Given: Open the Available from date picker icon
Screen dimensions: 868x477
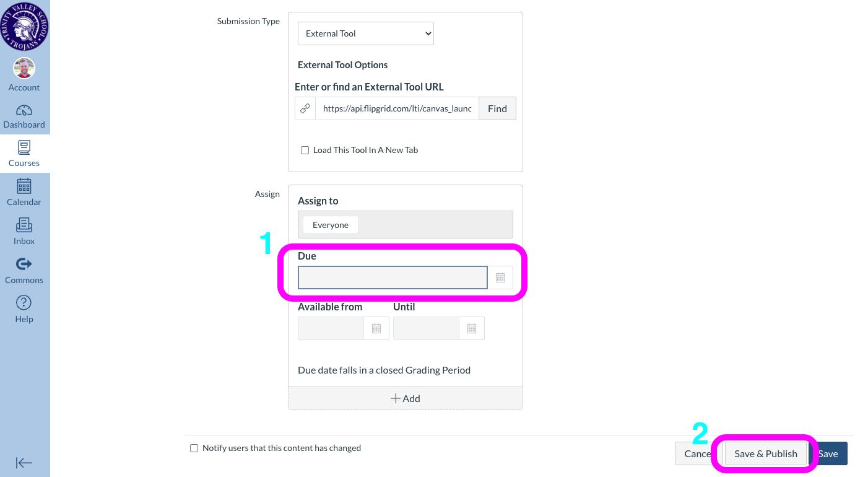Looking at the screenshot, I should [376, 328].
